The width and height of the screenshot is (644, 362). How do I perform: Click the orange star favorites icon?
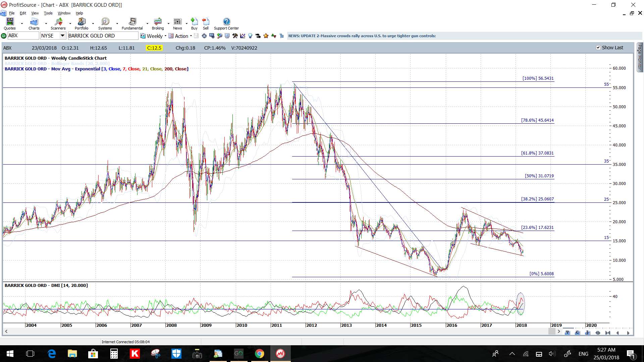(x=266, y=36)
